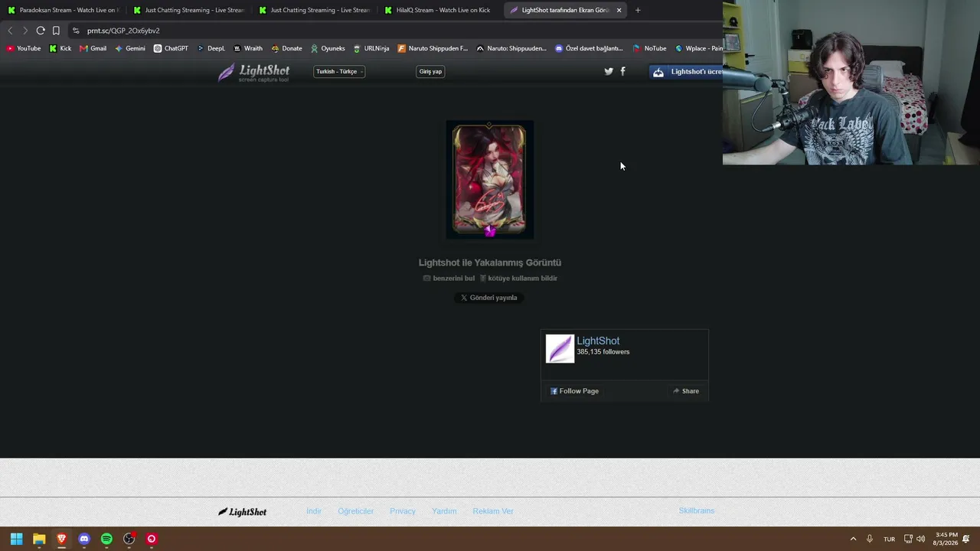The height and width of the screenshot is (551, 980).
Task: Open the footer LightShot logo
Action: (242, 512)
